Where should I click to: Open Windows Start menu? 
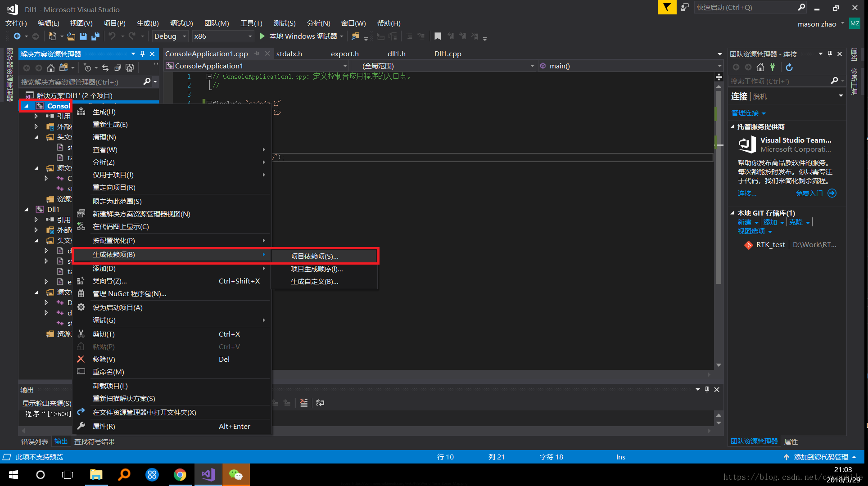point(14,474)
